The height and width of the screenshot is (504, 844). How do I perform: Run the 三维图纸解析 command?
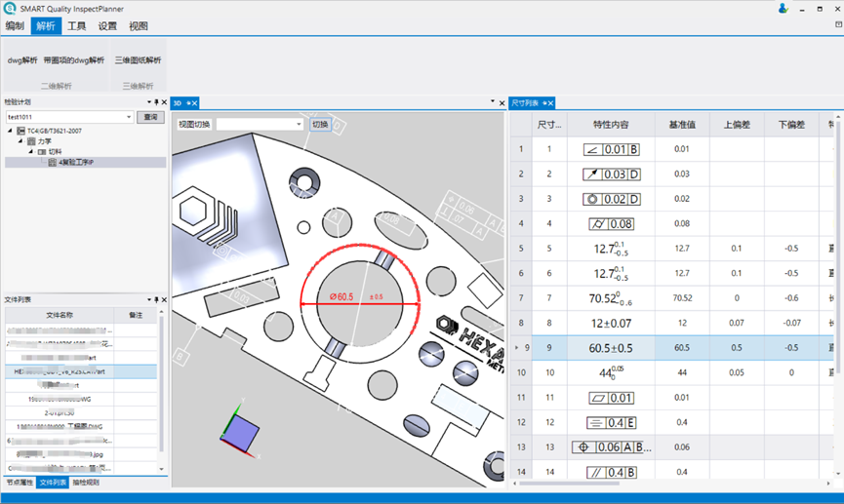tap(138, 60)
